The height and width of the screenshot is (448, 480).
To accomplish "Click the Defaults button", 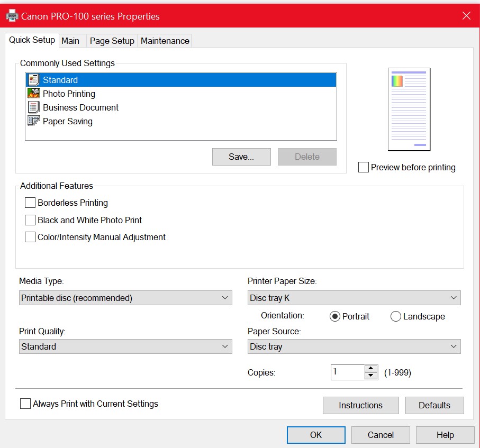I will point(434,405).
